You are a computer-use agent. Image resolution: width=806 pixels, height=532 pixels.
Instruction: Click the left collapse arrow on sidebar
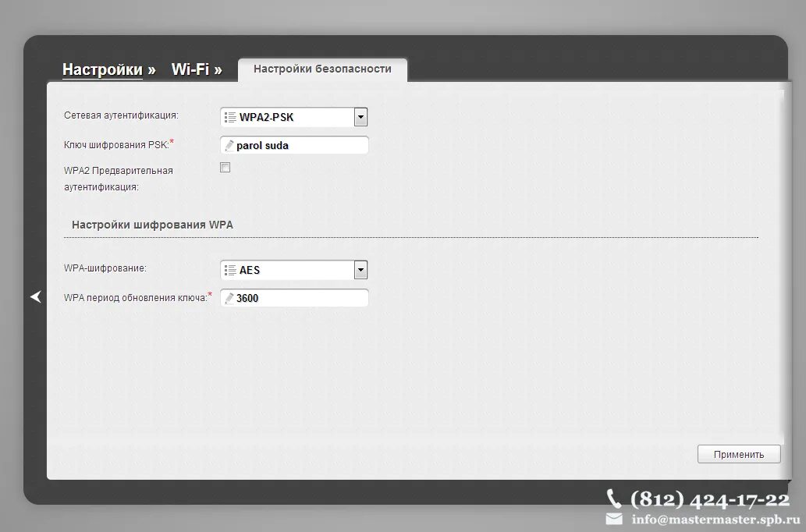point(35,296)
